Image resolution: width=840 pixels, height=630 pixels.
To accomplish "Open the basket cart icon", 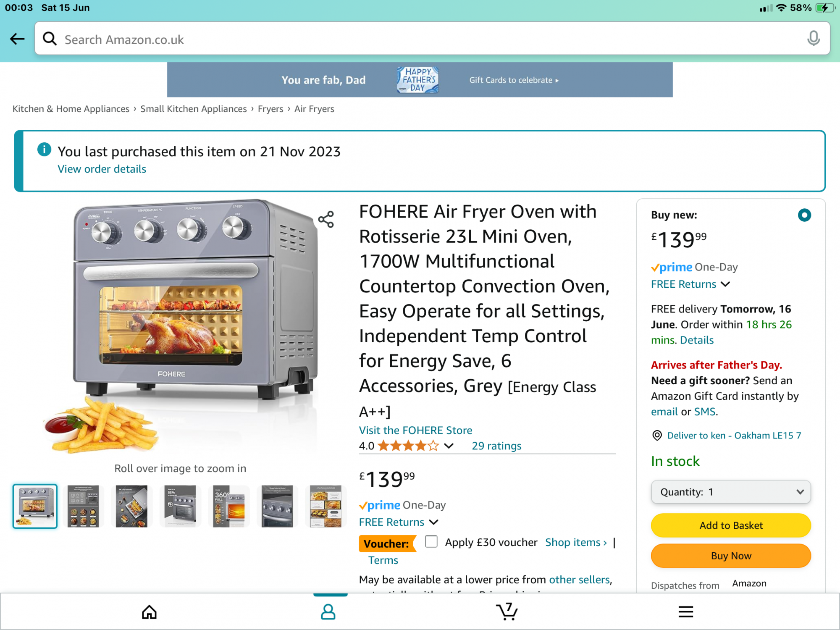I will point(507,612).
